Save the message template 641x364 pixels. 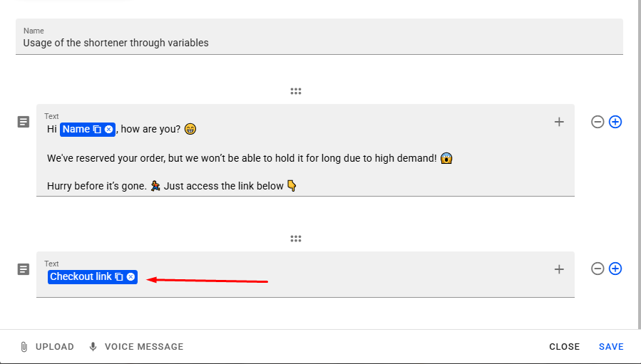tap(611, 347)
